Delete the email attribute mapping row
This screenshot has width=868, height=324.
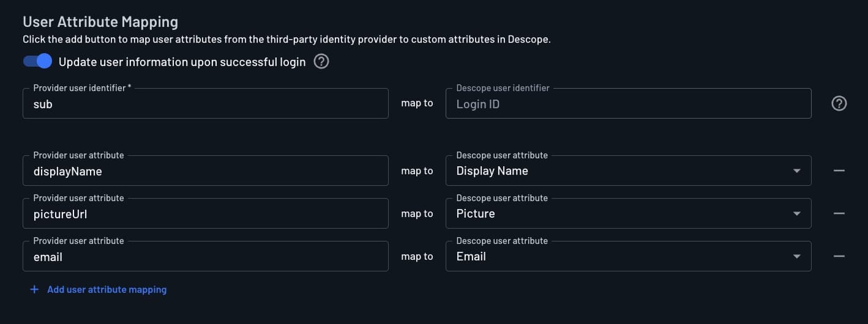(x=839, y=256)
